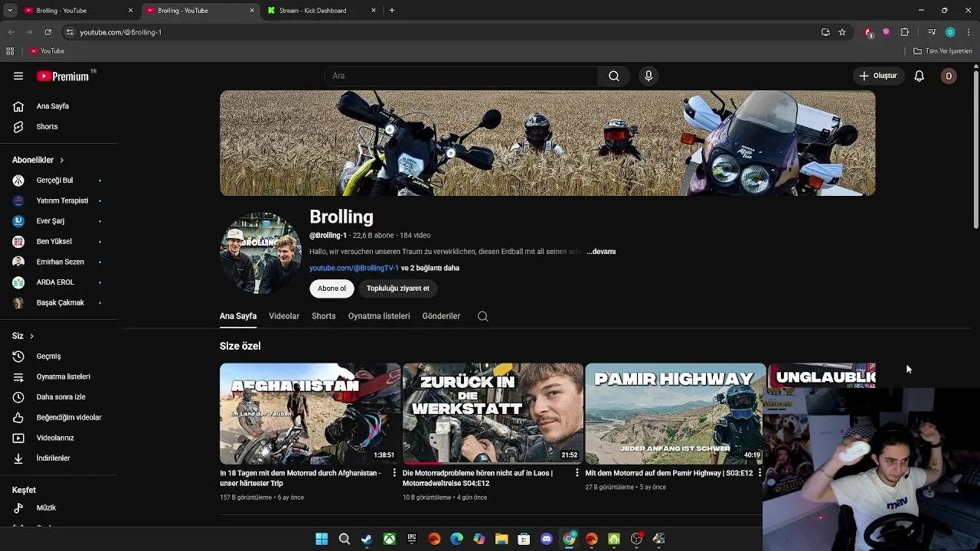The width and height of the screenshot is (980, 551).
Task: Open options menu for Afghanistan video
Action: (394, 474)
